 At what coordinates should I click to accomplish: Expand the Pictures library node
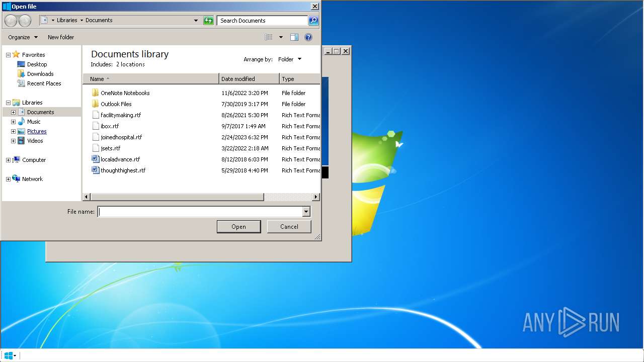click(x=13, y=131)
